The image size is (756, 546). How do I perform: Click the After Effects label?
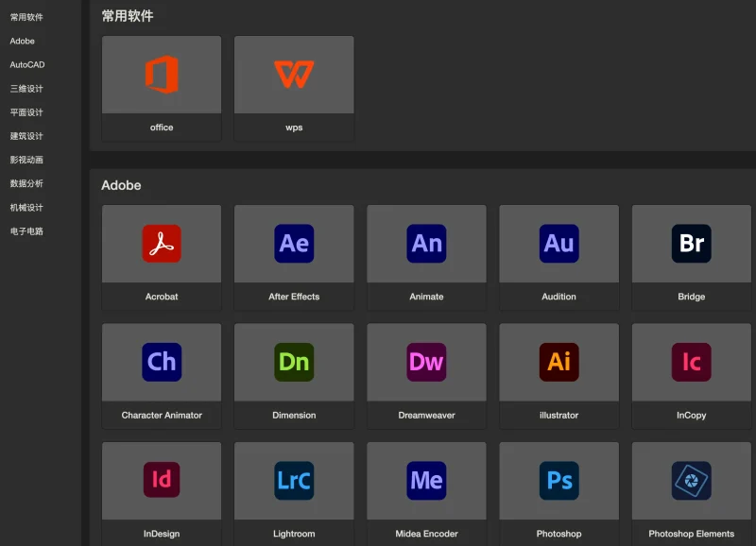coord(294,297)
